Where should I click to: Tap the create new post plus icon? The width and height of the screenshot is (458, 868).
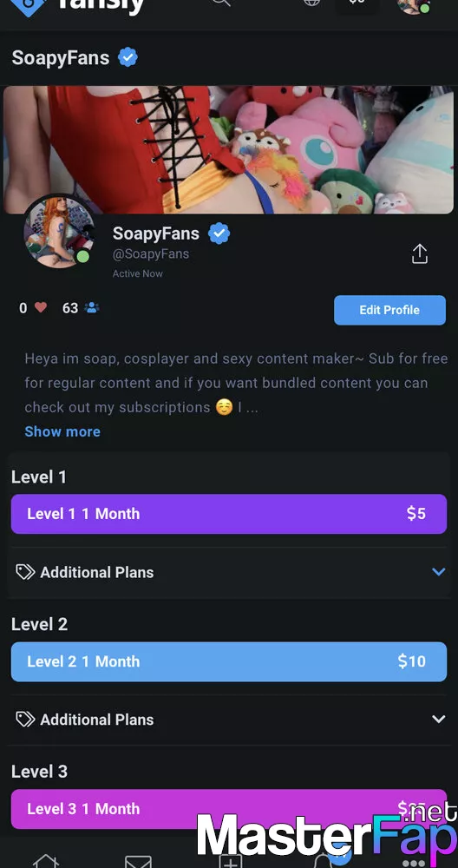230,861
